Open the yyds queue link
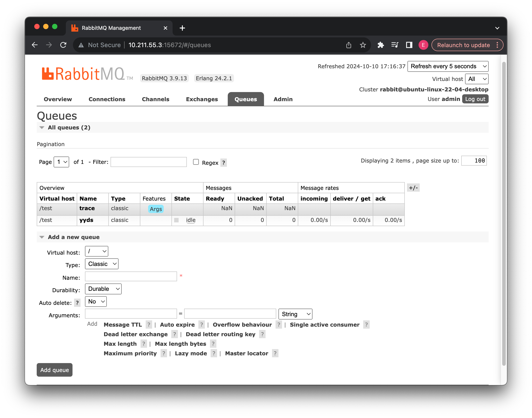This screenshot has width=532, height=418. click(x=86, y=220)
